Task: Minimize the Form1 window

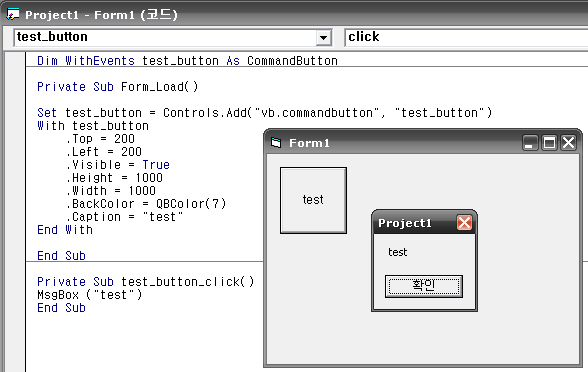Action: coord(530,143)
